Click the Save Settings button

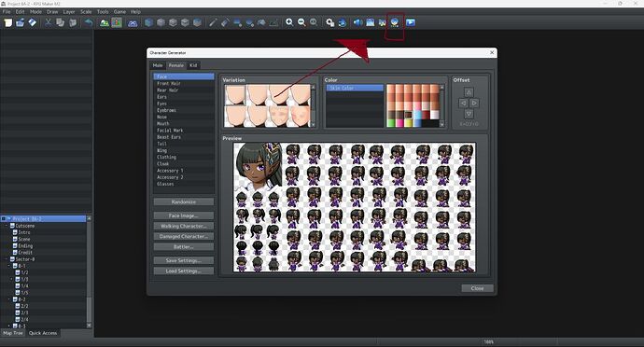point(184,260)
